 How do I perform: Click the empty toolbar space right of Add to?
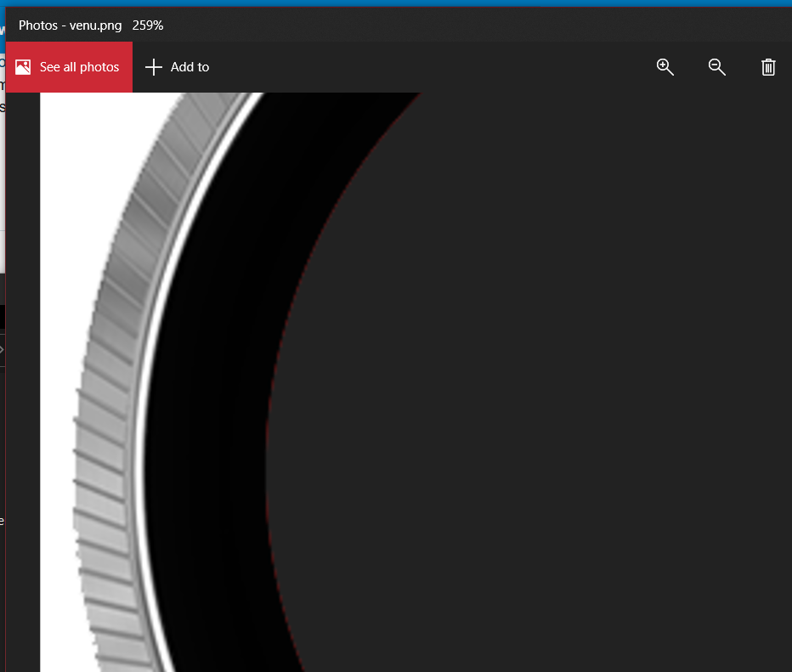click(x=425, y=67)
